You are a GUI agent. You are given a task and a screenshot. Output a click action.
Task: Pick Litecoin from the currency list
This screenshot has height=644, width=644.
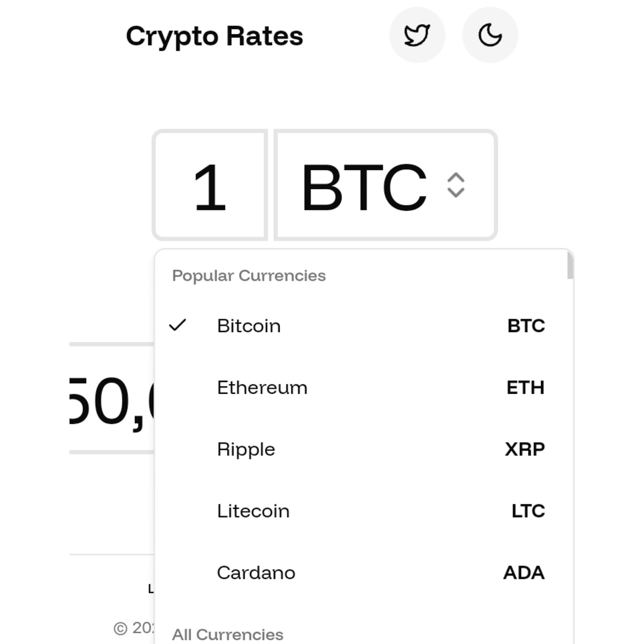[253, 511]
